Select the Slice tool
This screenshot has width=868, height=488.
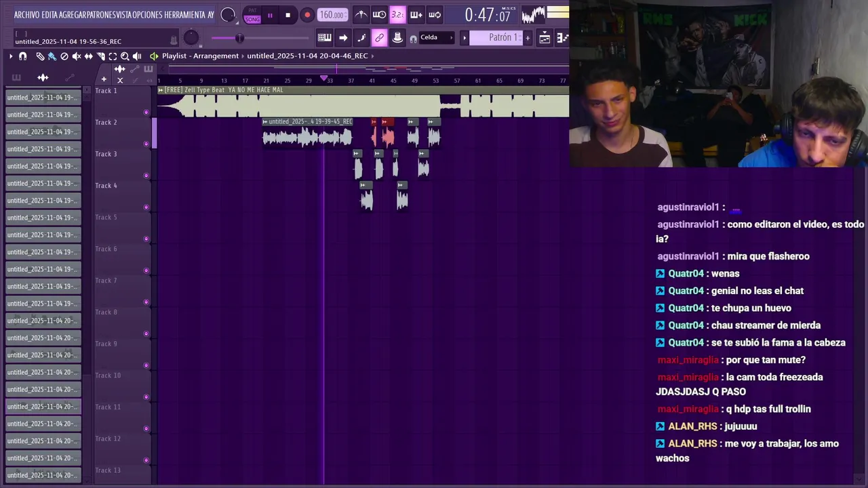[100, 56]
